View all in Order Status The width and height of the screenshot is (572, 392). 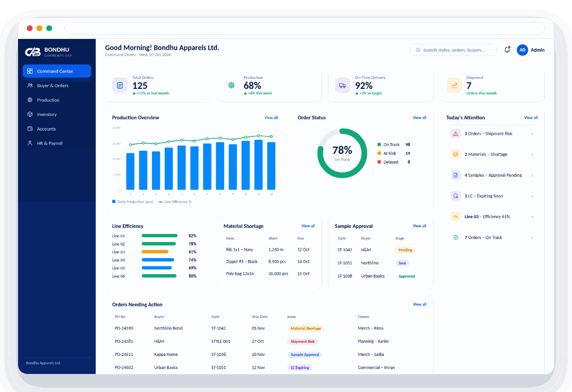(419, 118)
